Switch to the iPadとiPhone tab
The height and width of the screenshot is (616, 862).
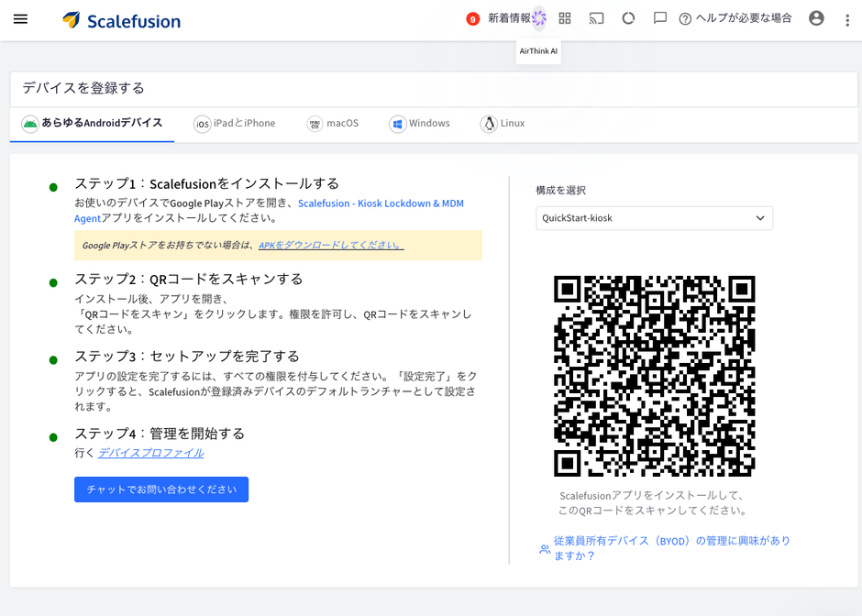coord(235,124)
